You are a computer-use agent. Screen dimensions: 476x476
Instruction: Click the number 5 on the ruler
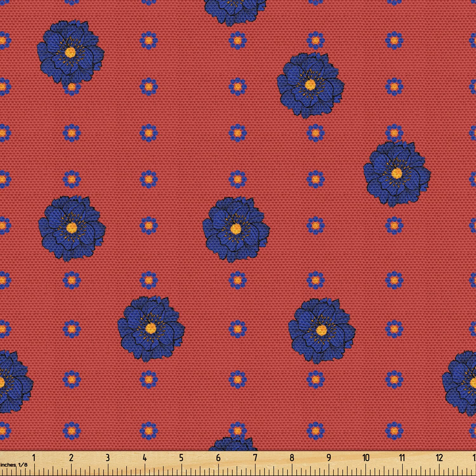pos(181,458)
